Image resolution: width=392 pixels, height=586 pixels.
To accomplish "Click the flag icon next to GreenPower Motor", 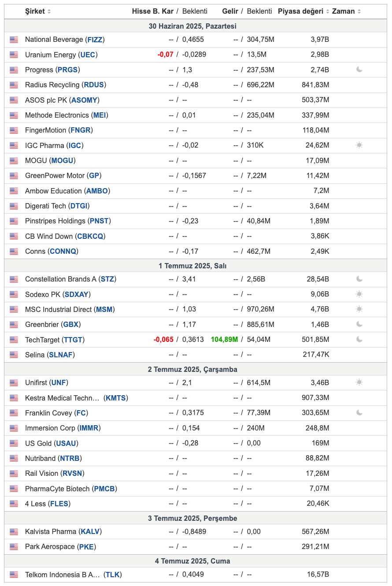I will pyautogui.click(x=14, y=176).
